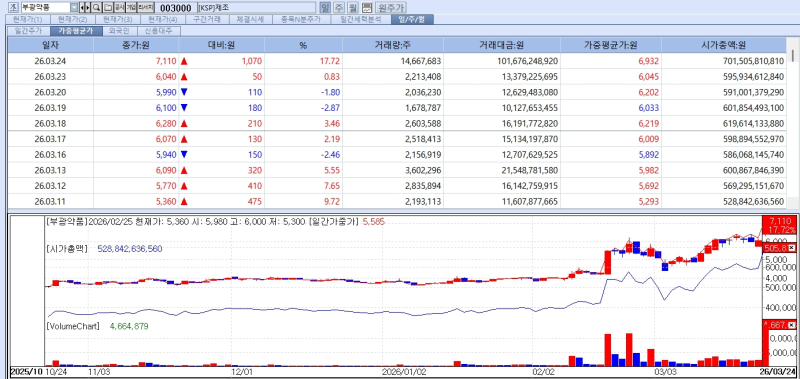
Task: Select date cell 26.03.24
Action: [51, 61]
